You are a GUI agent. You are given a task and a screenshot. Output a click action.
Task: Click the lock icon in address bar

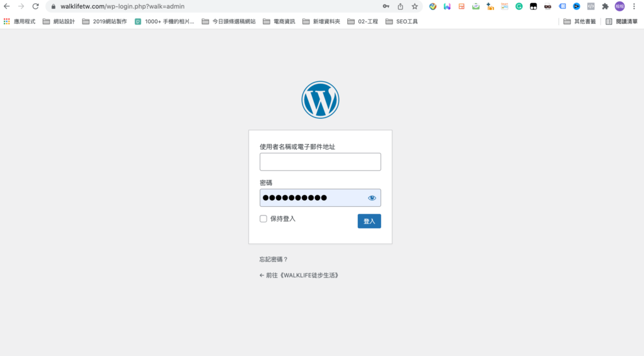click(x=53, y=6)
